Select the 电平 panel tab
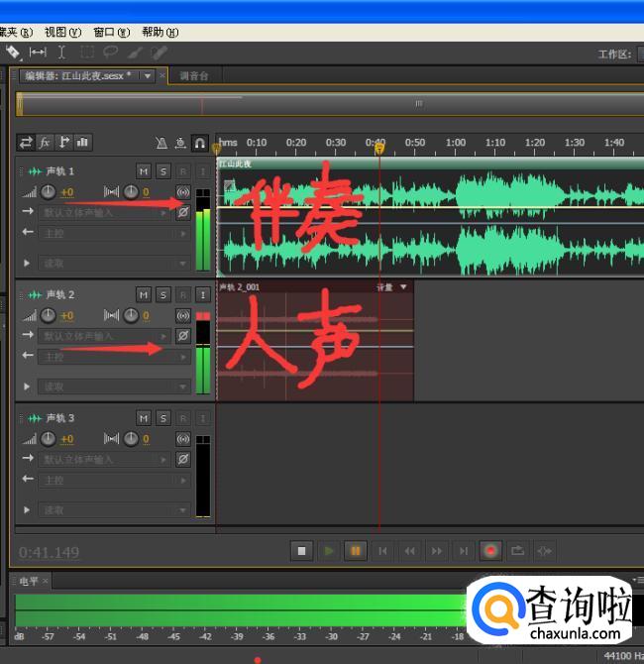The width and height of the screenshot is (644, 664). (29, 581)
